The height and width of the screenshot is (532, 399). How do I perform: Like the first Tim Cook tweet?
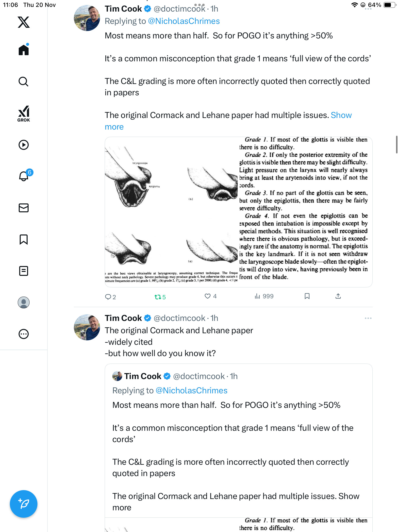[208, 296]
